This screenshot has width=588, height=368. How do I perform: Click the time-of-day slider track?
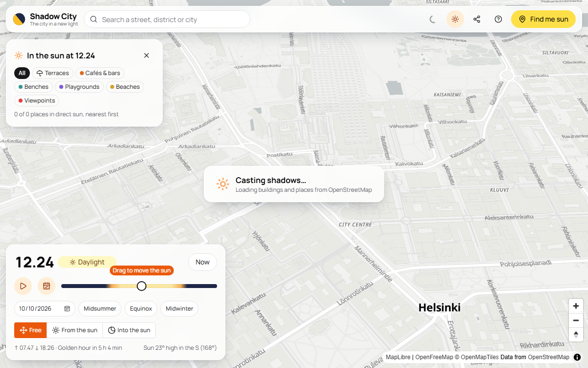click(139, 286)
